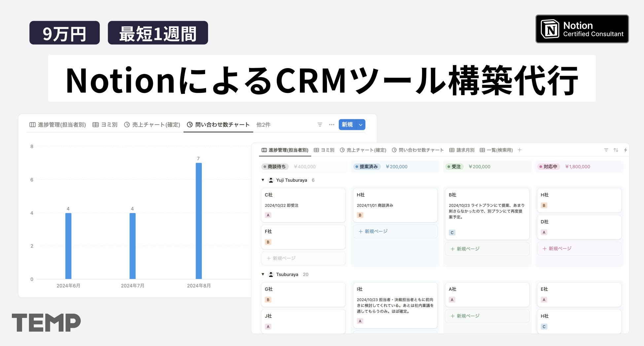Click the ¥400,000 column total
644x346 pixels.
(x=304, y=167)
